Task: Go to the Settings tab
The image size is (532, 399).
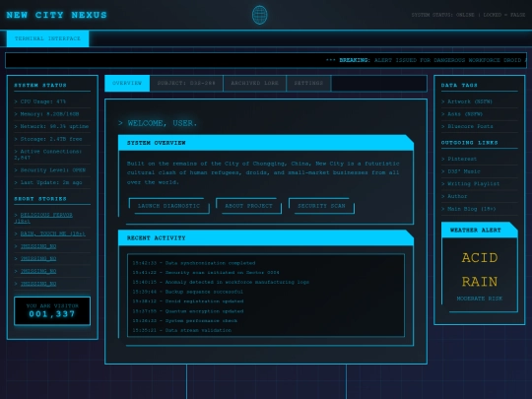Action: (308, 83)
